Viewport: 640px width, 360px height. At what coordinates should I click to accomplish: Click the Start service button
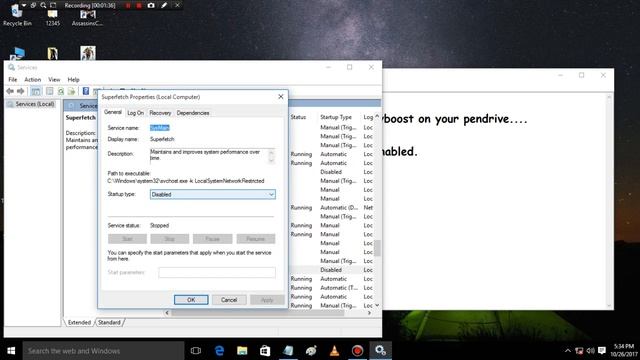pos(127,239)
